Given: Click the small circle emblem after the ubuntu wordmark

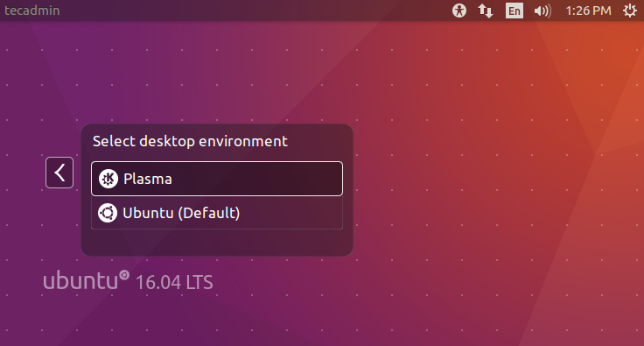Looking at the screenshot, I should [x=124, y=275].
